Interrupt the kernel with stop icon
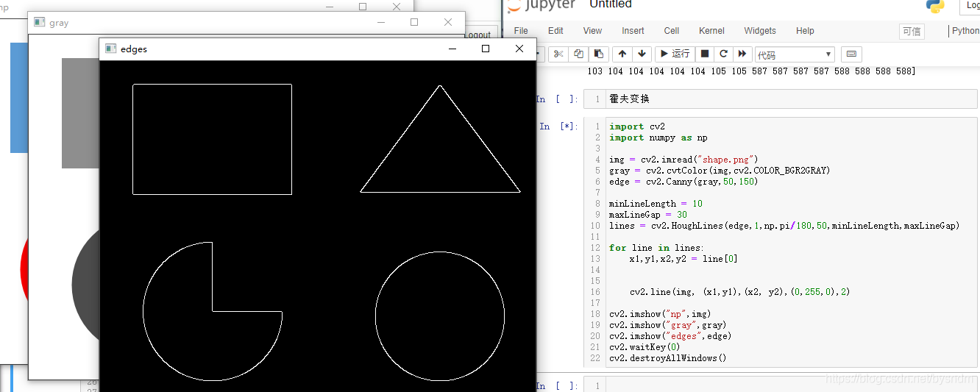980x392 pixels. (705, 54)
